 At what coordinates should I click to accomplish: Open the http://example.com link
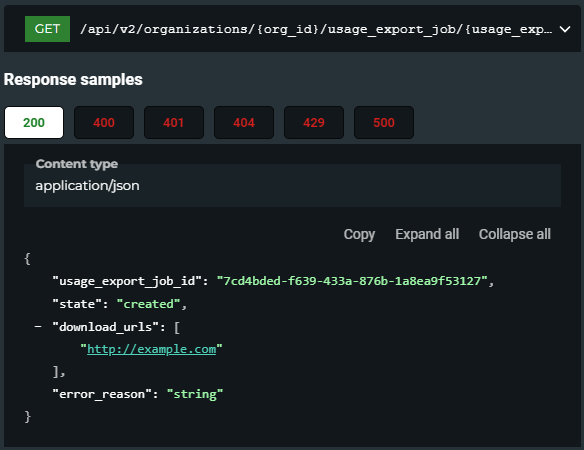point(152,349)
